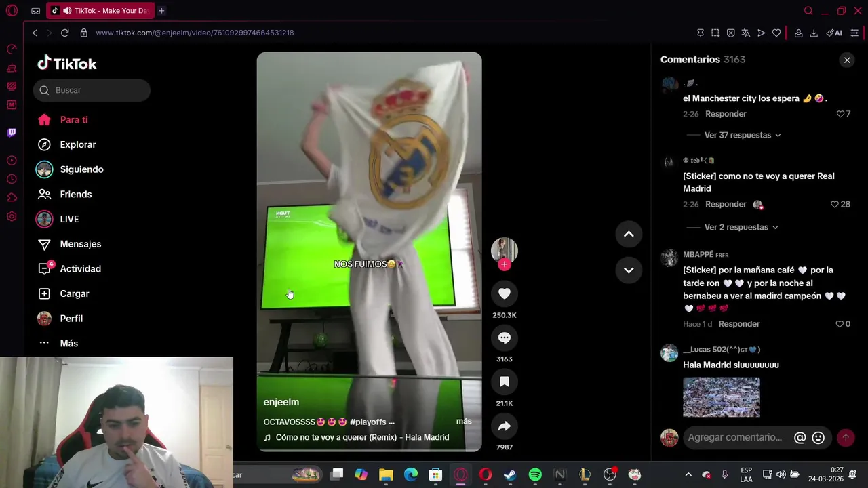Open the MBAPPÉ commenter profile name
This screenshot has height=488, width=868.
(x=705, y=255)
